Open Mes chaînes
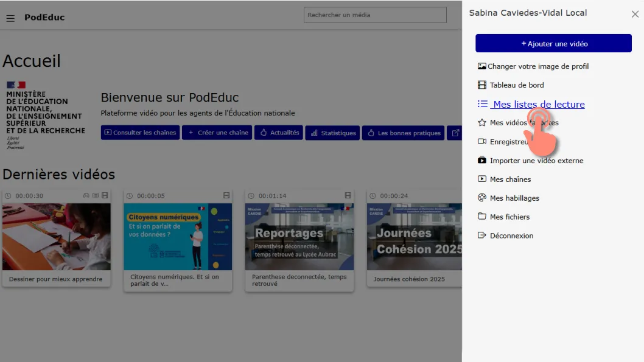 tap(510, 179)
